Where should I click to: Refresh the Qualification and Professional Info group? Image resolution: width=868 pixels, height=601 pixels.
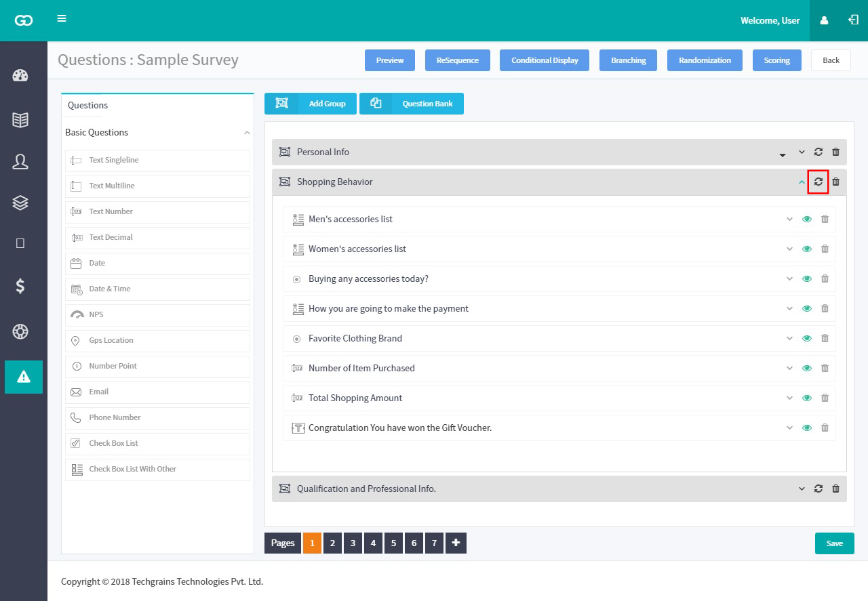(x=818, y=489)
